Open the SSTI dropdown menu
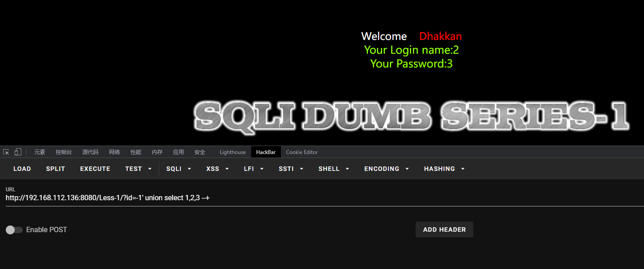Viewport: 644px width, 269px height. click(x=291, y=169)
